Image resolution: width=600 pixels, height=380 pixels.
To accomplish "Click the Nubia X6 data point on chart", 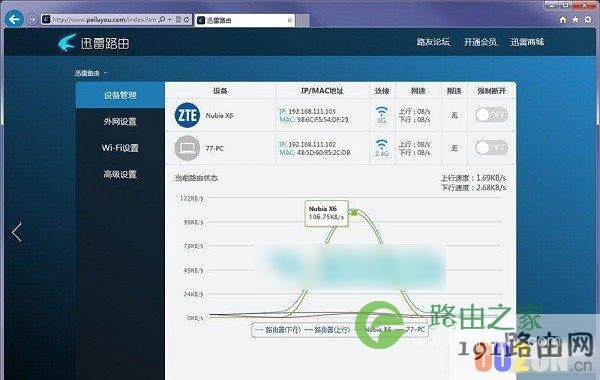I will click(x=354, y=212).
